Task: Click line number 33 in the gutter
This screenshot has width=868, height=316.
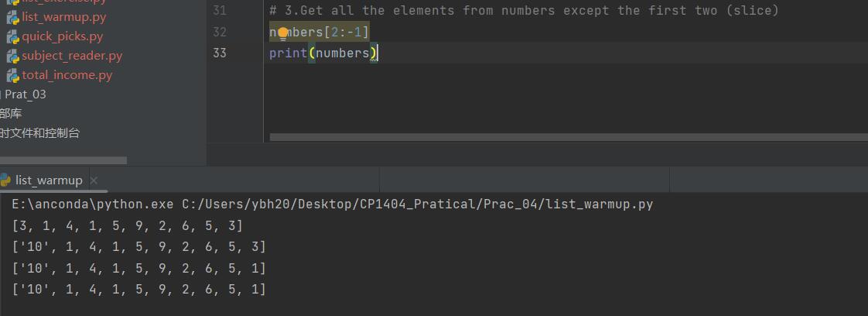Action: pyautogui.click(x=219, y=53)
